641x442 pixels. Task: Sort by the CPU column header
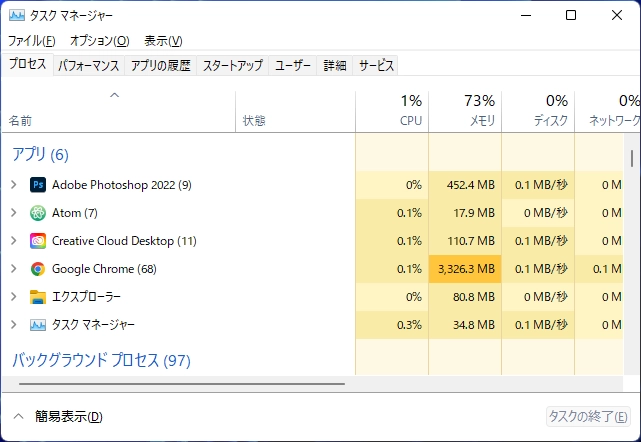tap(392, 112)
